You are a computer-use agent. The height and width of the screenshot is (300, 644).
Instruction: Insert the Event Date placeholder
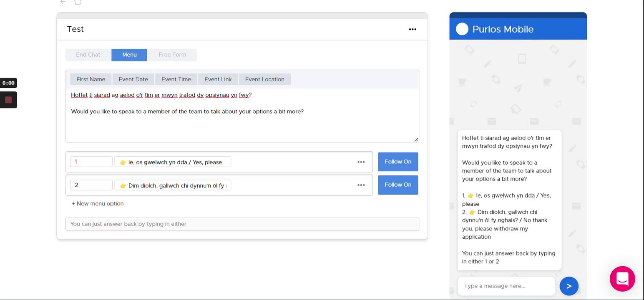[133, 79]
